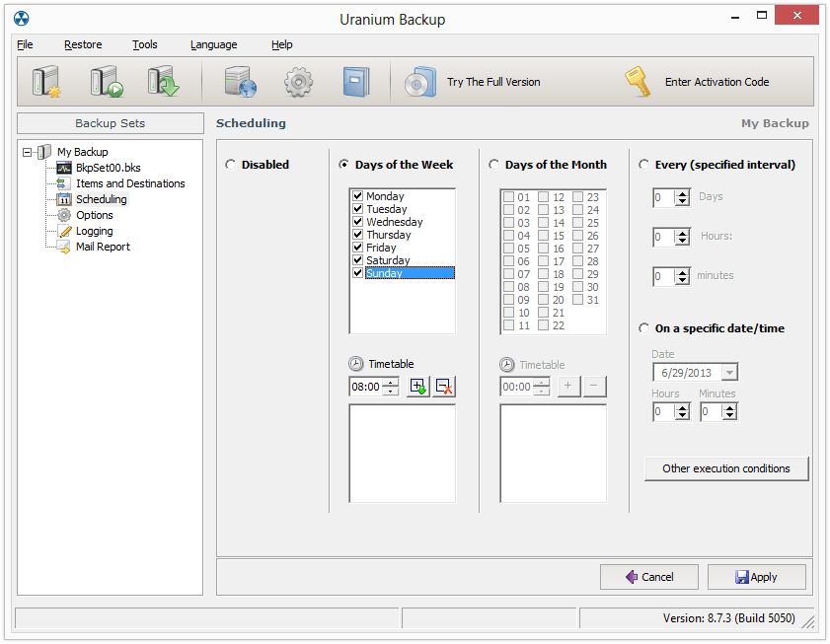
Task: Open the help manual book icon
Action: coord(355,81)
